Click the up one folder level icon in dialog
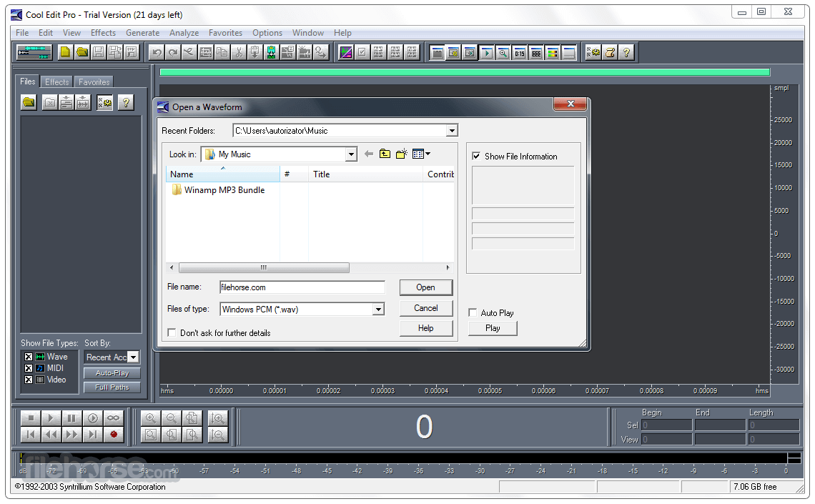The height and width of the screenshot is (504, 815). pos(385,154)
